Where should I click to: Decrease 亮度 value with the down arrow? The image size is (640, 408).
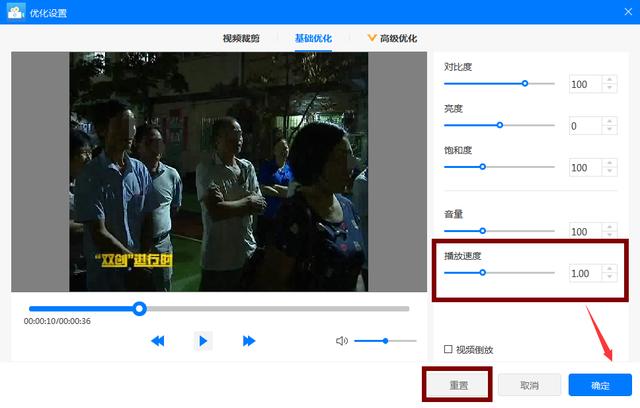click(x=610, y=131)
